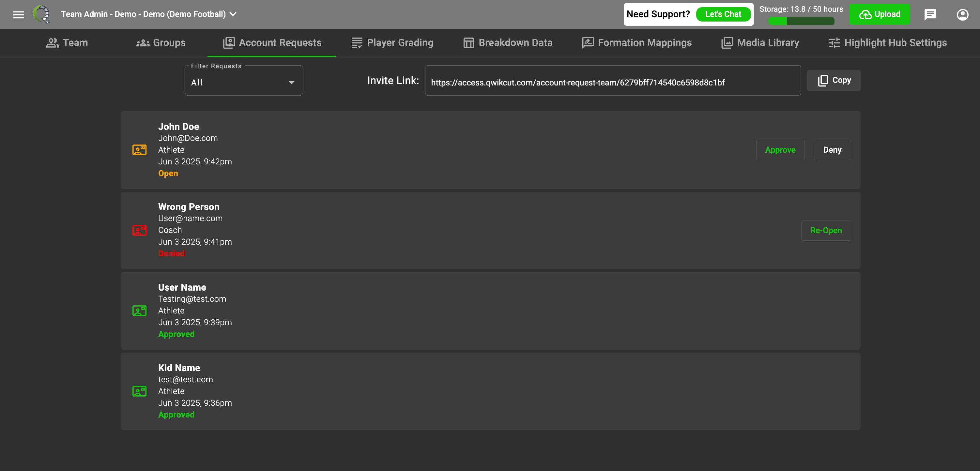Copy the invite link
The height and width of the screenshot is (471, 980).
point(834,80)
